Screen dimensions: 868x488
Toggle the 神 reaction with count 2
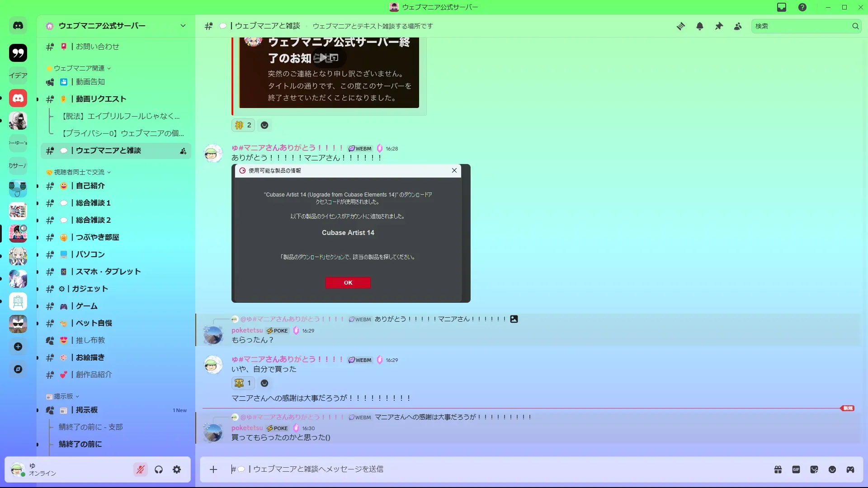tap(243, 125)
